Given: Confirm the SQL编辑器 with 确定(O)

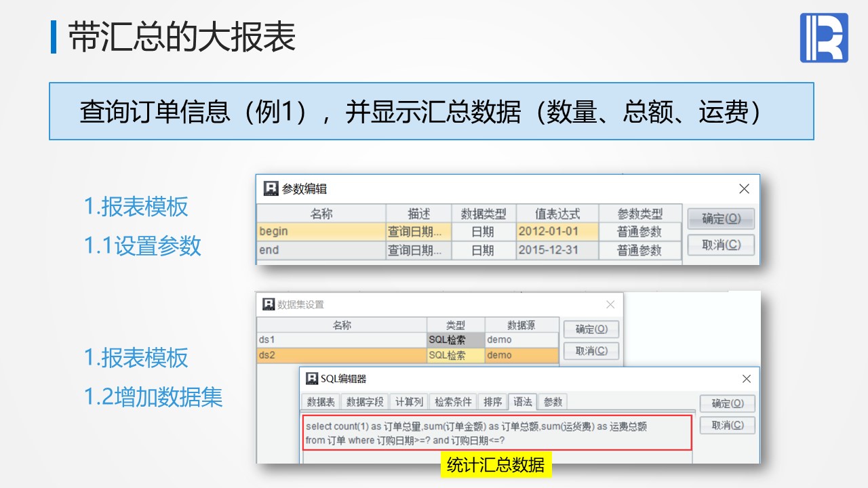Looking at the screenshot, I should coord(727,403).
